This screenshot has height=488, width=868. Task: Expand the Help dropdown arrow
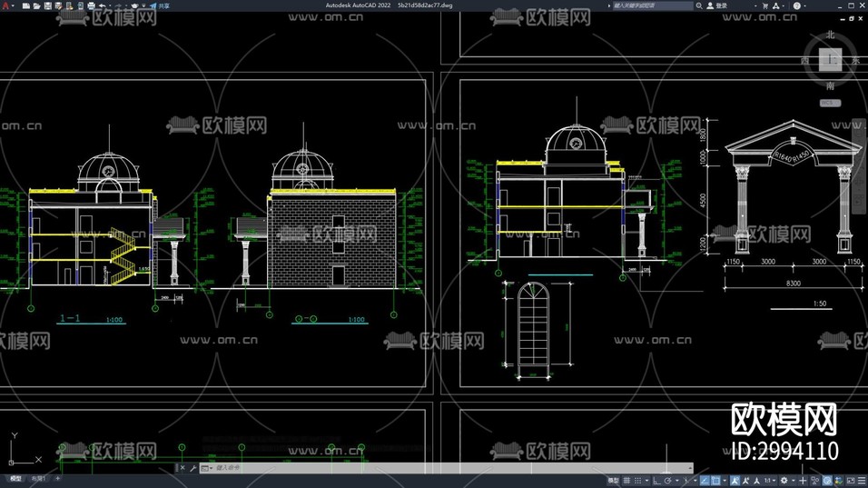(x=804, y=5)
